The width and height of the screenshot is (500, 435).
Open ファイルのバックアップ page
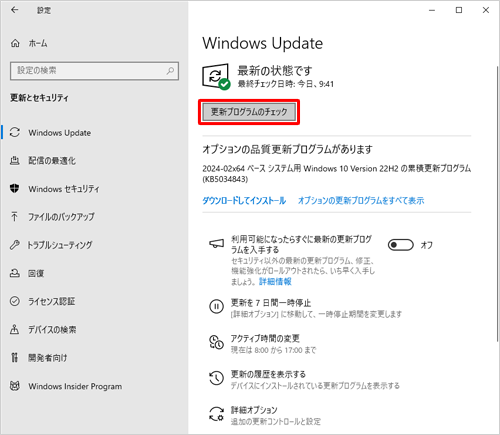61,217
